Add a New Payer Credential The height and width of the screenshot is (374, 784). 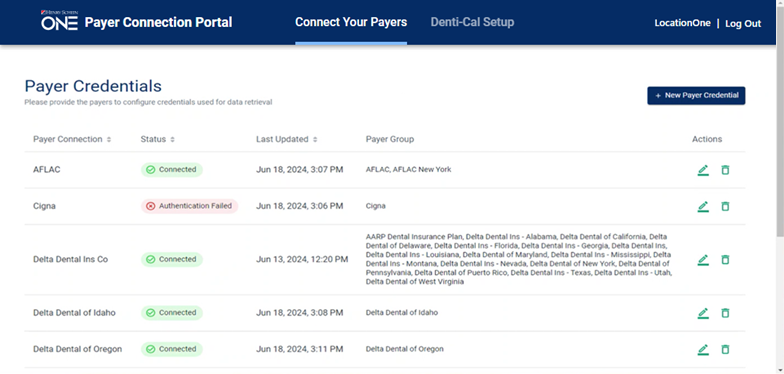pos(696,96)
